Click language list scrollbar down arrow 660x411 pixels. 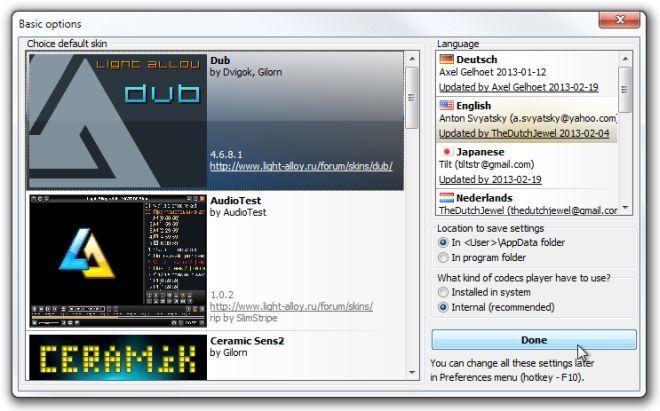click(625, 208)
